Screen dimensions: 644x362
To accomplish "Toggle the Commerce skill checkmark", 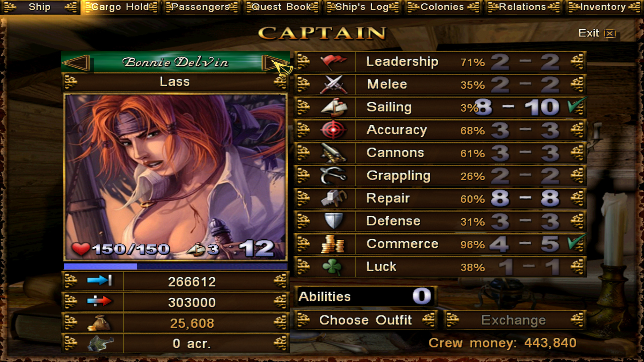I will coord(577,243).
